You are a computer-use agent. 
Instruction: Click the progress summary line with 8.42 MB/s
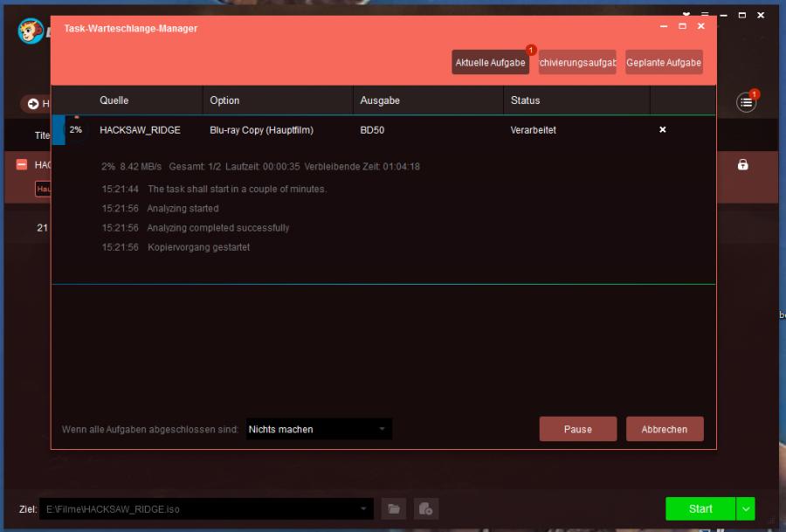pos(260,167)
